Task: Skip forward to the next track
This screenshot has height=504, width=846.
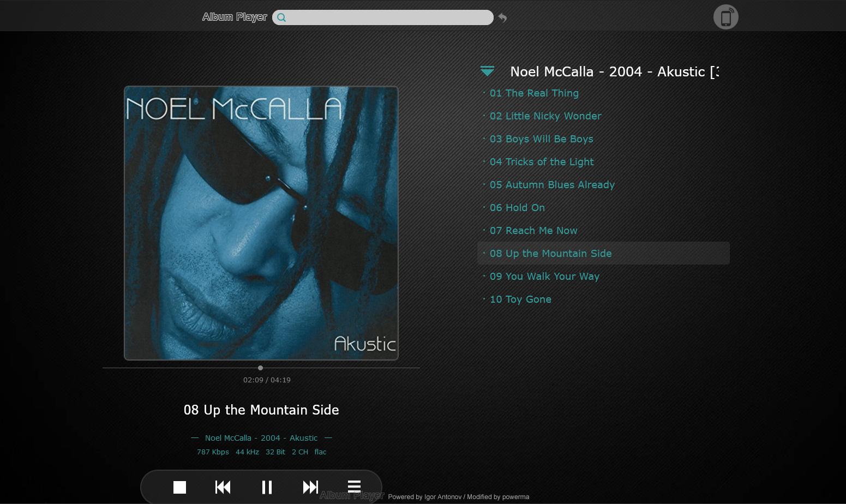Action: point(310,487)
